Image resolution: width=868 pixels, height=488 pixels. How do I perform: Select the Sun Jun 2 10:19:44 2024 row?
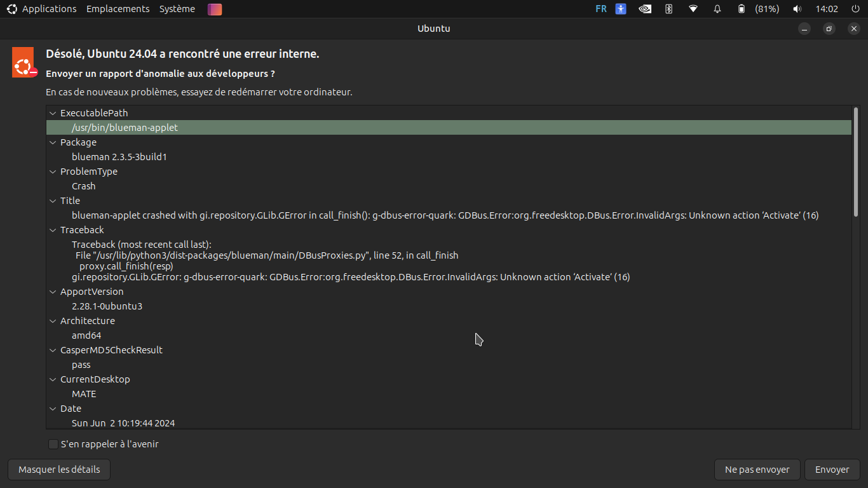pos(449,423)
